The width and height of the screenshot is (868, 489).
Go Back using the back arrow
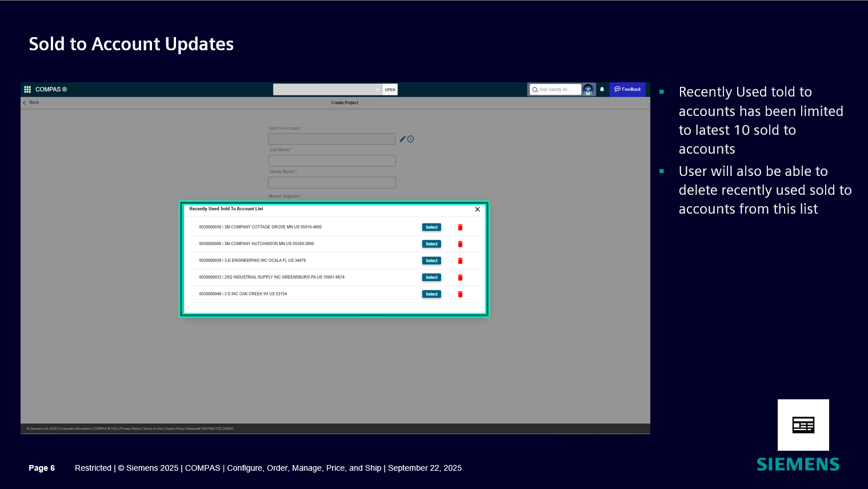pyautogui.click(x=31, y=102)
